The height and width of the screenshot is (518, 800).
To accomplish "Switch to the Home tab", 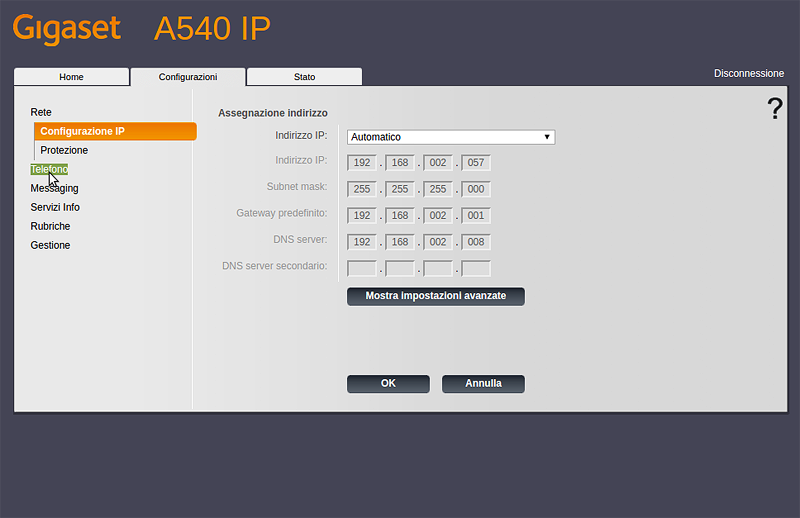I will tap(71, 77).
